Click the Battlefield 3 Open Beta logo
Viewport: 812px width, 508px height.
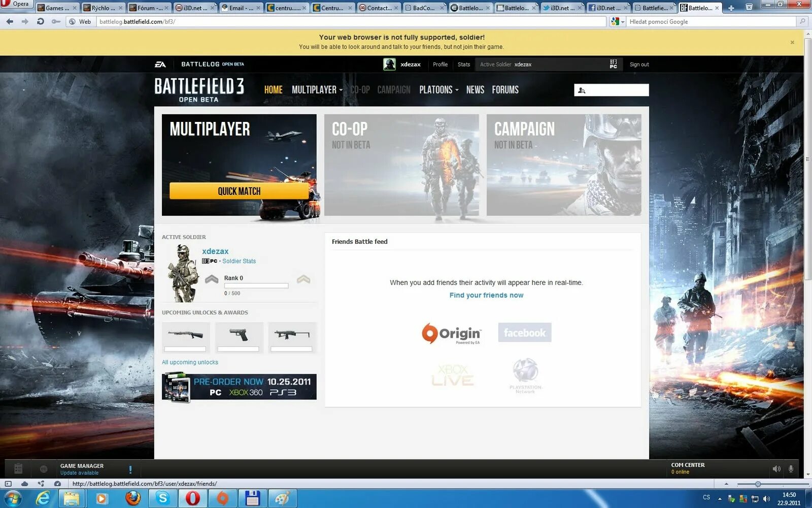tap(199, 89)
